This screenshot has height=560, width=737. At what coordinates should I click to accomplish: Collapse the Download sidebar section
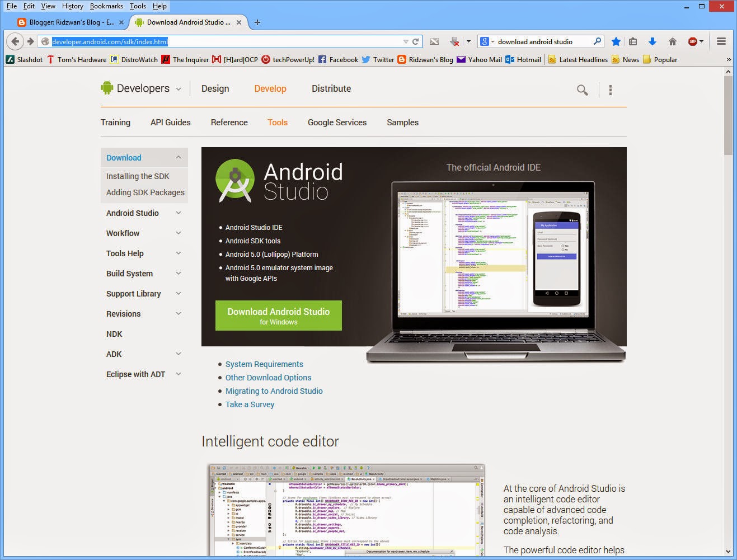point(179,158)
